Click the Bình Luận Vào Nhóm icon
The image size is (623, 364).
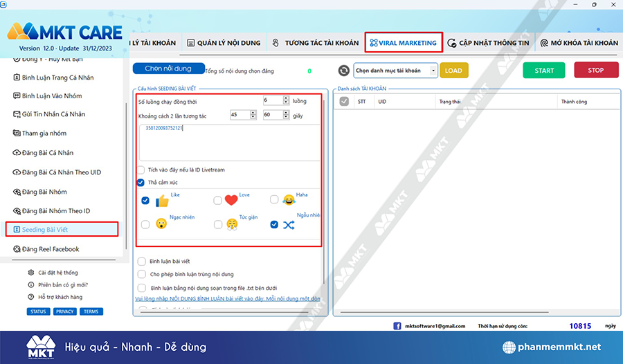click(x=17, y=95)
